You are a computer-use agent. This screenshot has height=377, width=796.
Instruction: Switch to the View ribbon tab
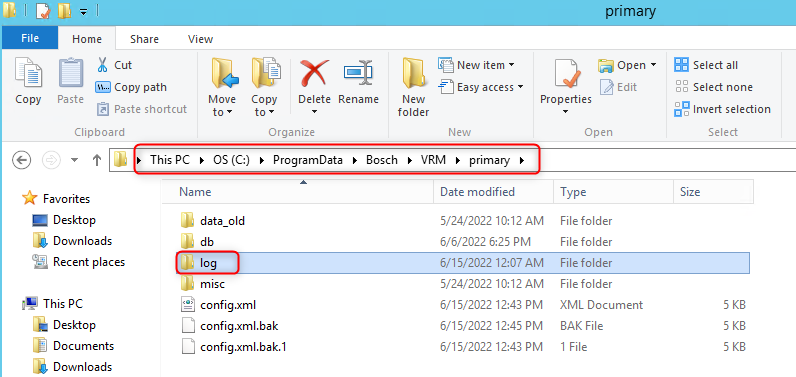[201, 39]
